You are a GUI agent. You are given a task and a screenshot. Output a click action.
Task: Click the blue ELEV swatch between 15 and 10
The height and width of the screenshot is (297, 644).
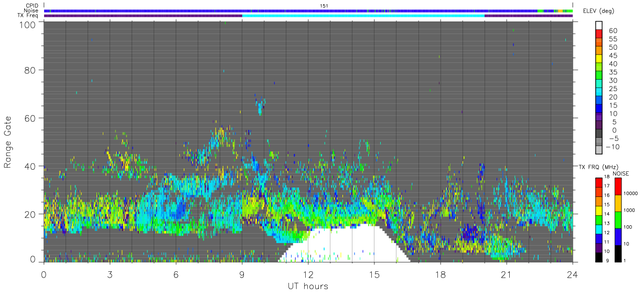599,109
